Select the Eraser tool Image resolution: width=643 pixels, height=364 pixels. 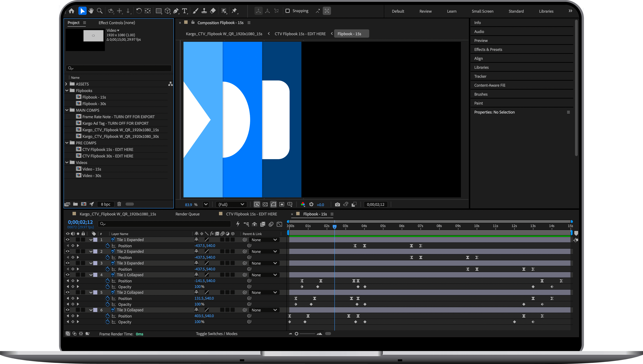(213, 11)
